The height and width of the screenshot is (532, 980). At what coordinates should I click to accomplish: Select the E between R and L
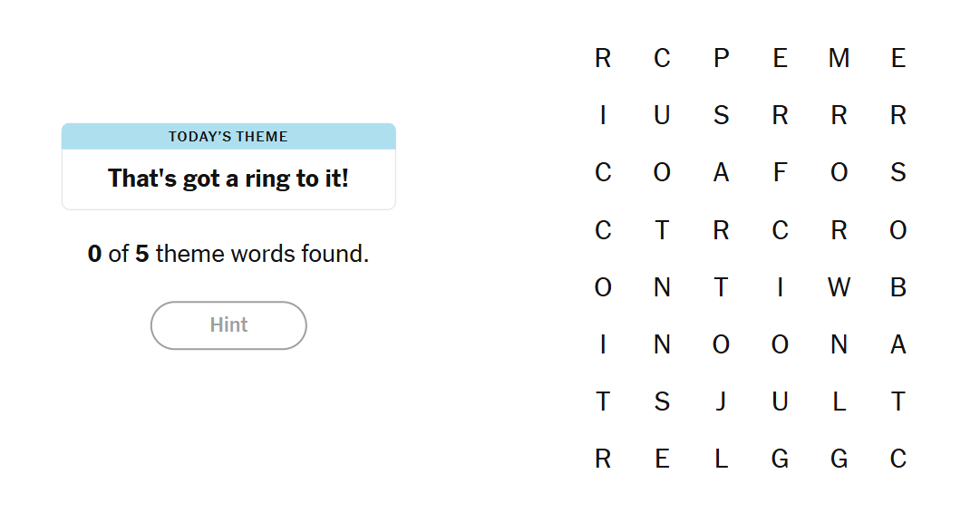coord(662,459)
